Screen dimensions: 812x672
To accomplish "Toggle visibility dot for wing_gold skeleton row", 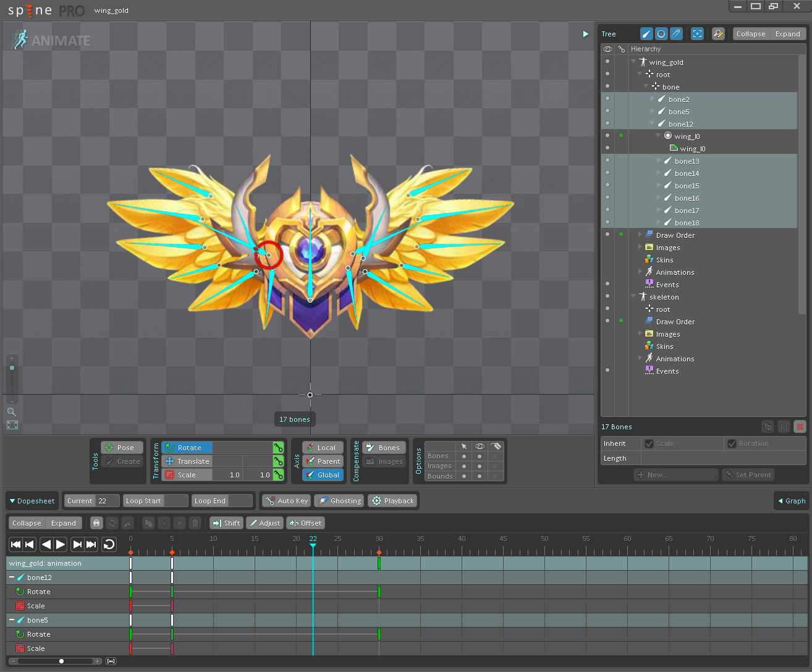I will 607,61.
